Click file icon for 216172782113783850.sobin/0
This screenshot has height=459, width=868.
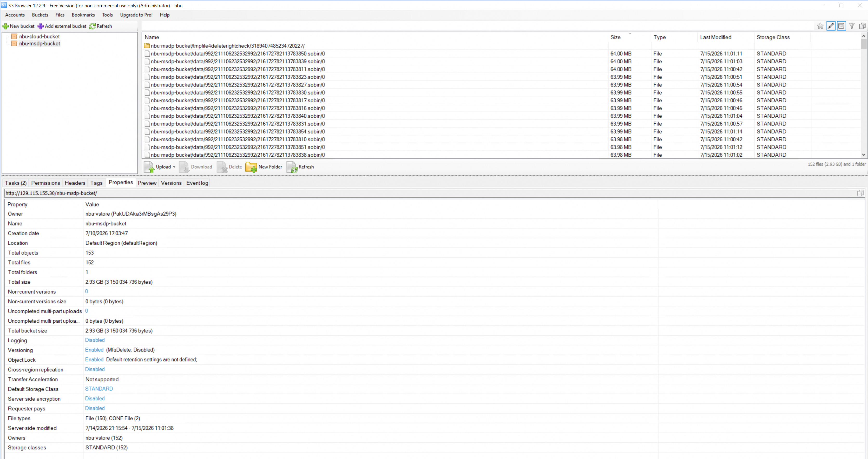point(147,54)
